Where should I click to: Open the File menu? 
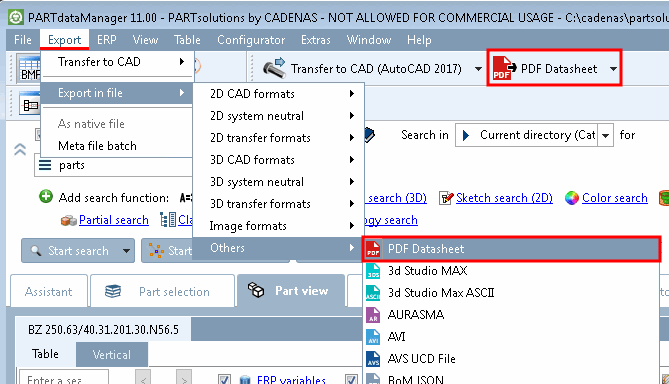pyautogui.click(x=23, y=40)
